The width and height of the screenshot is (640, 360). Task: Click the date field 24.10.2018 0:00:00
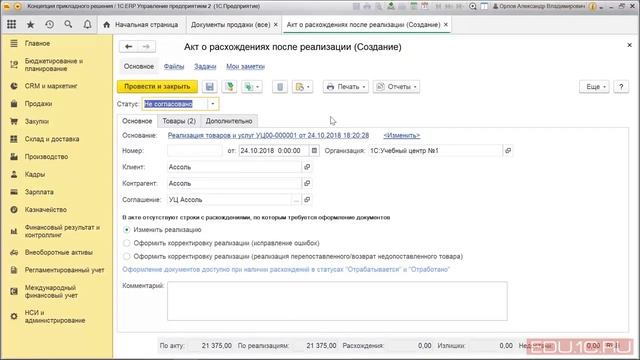pyautogui.click(x=274, y=151)
